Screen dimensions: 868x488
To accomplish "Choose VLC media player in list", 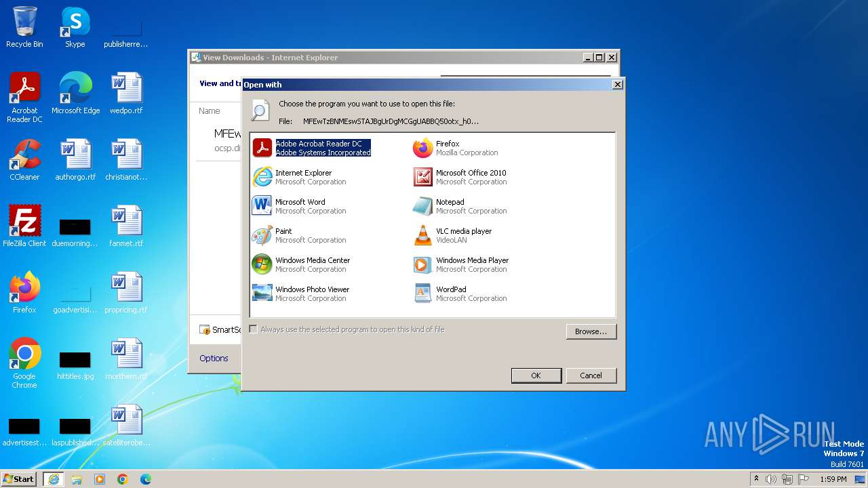I will (453, 235).
